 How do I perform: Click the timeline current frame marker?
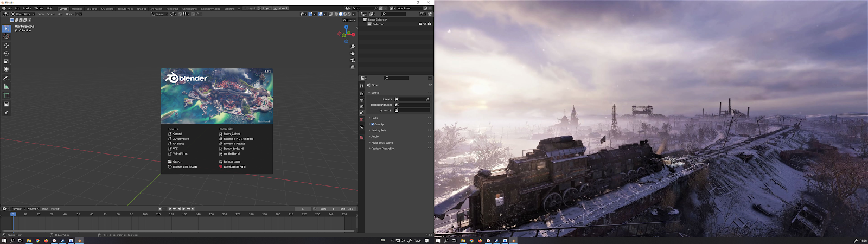[x=13, y=214]
